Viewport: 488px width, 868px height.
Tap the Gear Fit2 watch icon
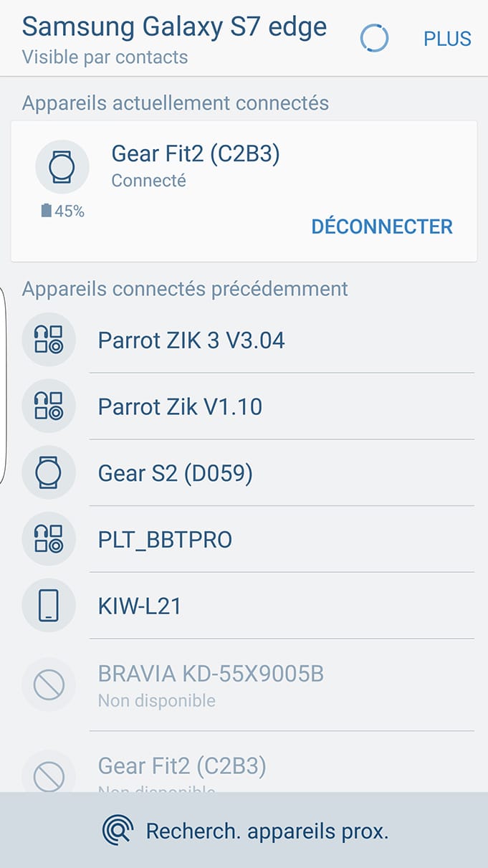[x=62, y=166]
